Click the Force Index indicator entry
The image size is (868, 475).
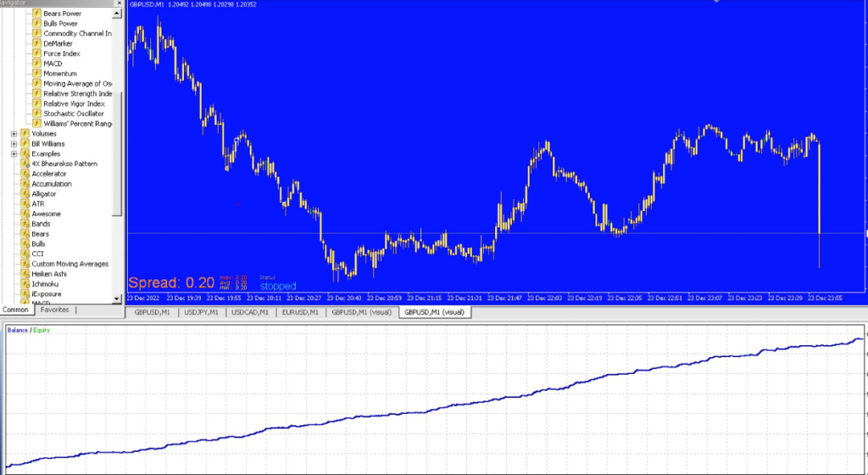point(62,53)
